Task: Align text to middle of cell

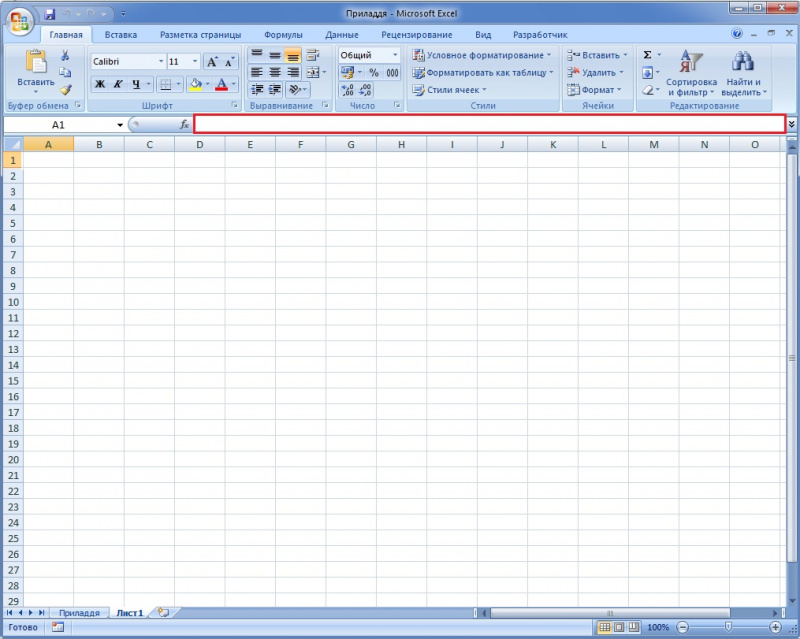Action: tap(274, 55)
